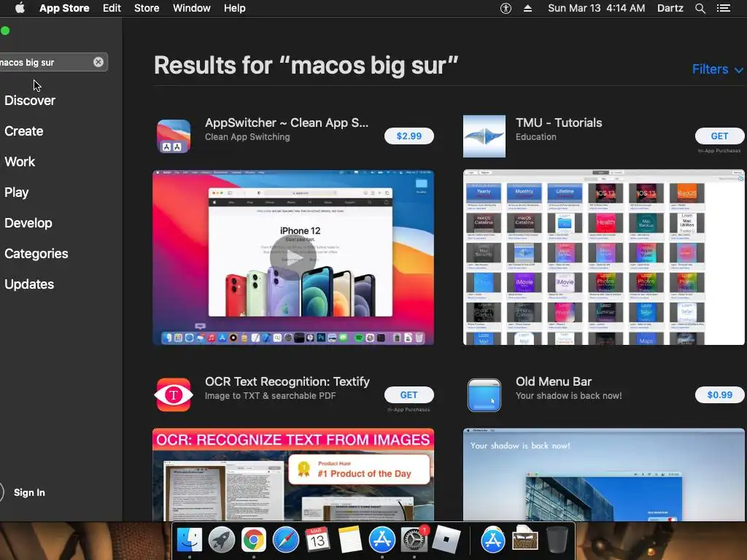Buy AppSwitcher for $2.99
Screen dimensions: 747x560
tap(409, 136)
